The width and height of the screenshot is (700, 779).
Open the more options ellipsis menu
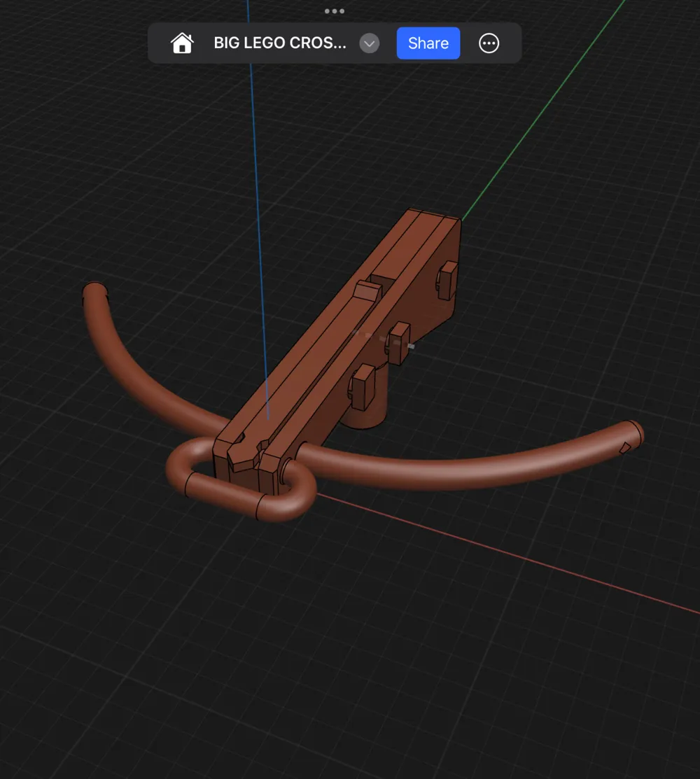pyautogui.click(x=489, y=43)
